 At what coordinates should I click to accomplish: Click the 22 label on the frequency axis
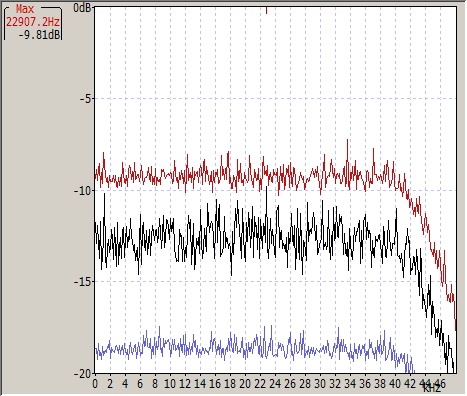point(260,384)
